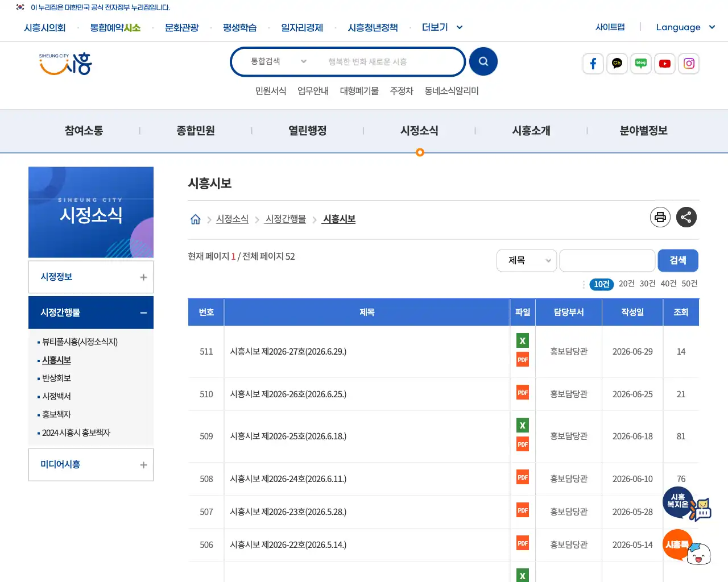Open the 시흥청년정책 top link
728x582 pixels.
pyautogui.click(x=373, y=27)
